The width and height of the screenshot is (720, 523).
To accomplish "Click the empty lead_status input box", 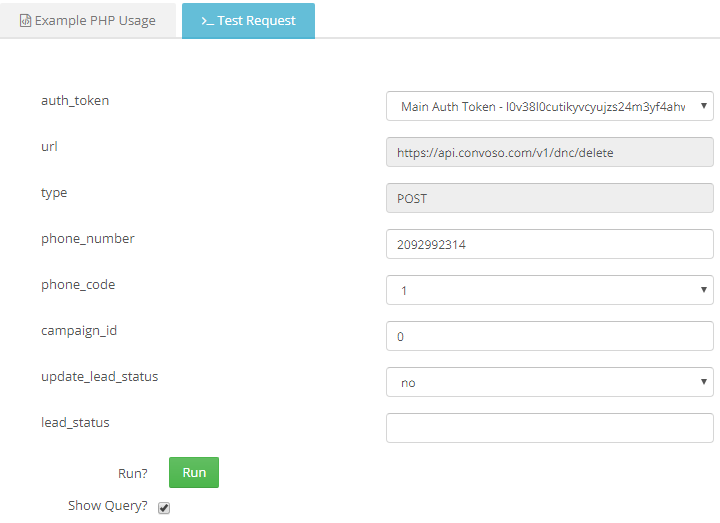I will click(x=550, y=428).
